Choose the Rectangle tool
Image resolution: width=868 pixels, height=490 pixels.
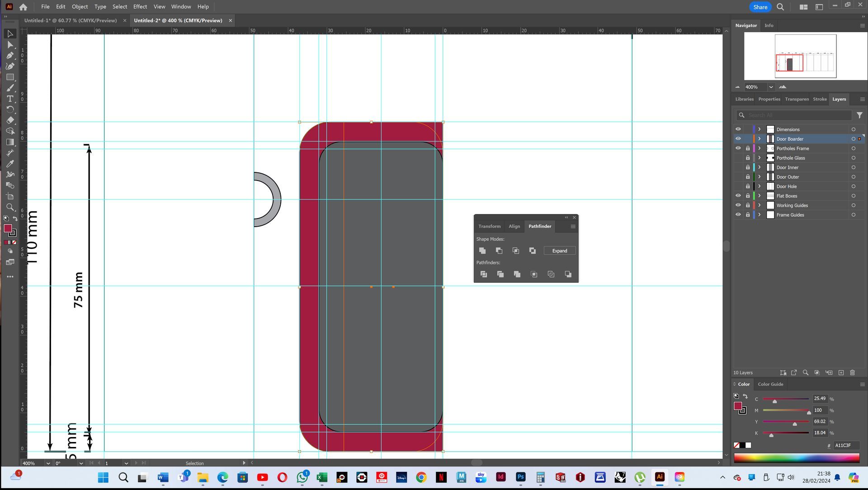click(10, 77)
